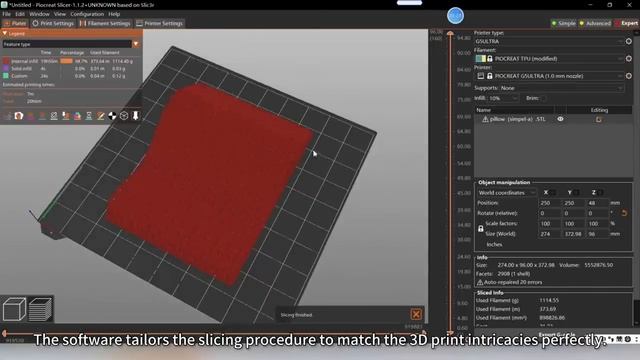Click the lock icon beside printer preset
The image size is (640, 360).
[490, 76]
